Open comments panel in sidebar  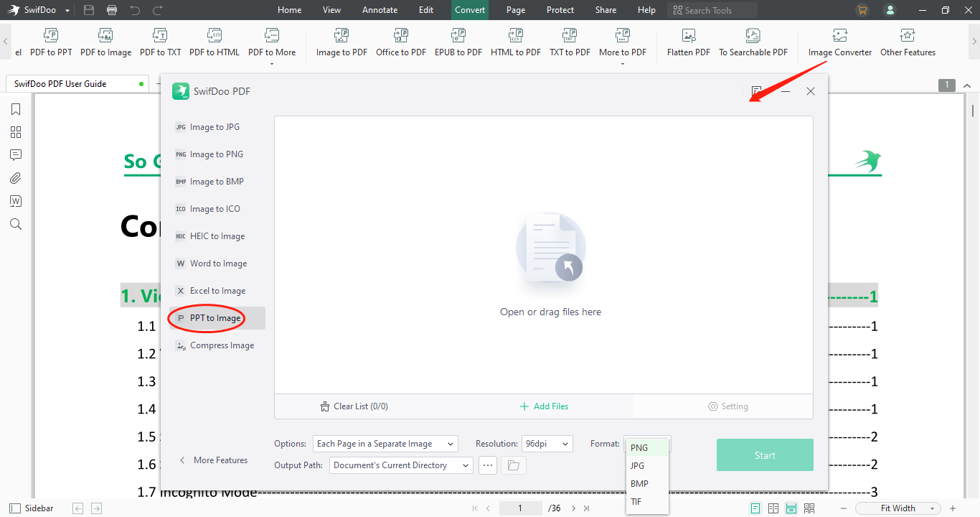16,155
